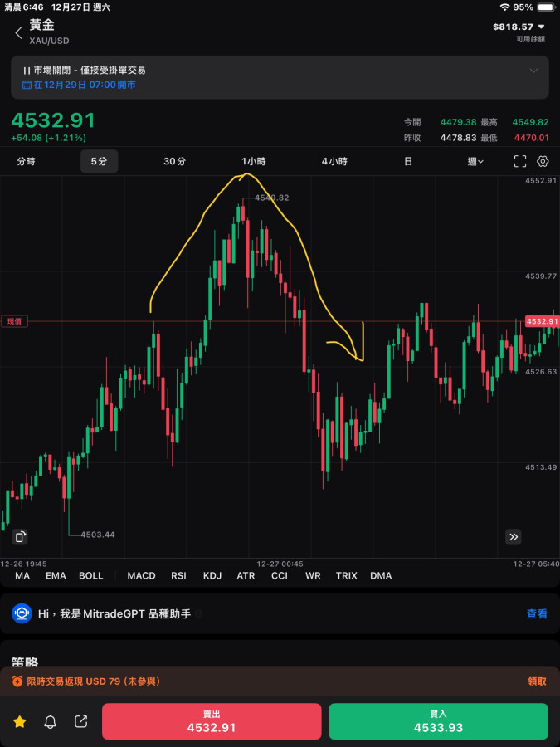Tap the 昨收 4478.83 value
560x747 pixels.
[x=458, y=138]
